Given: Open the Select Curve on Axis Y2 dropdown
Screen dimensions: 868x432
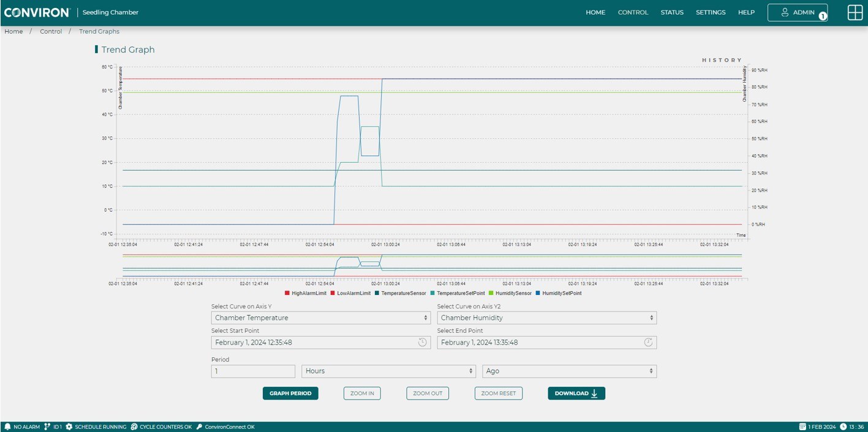Looking at the screenshot, I should (x=547, y=318).
